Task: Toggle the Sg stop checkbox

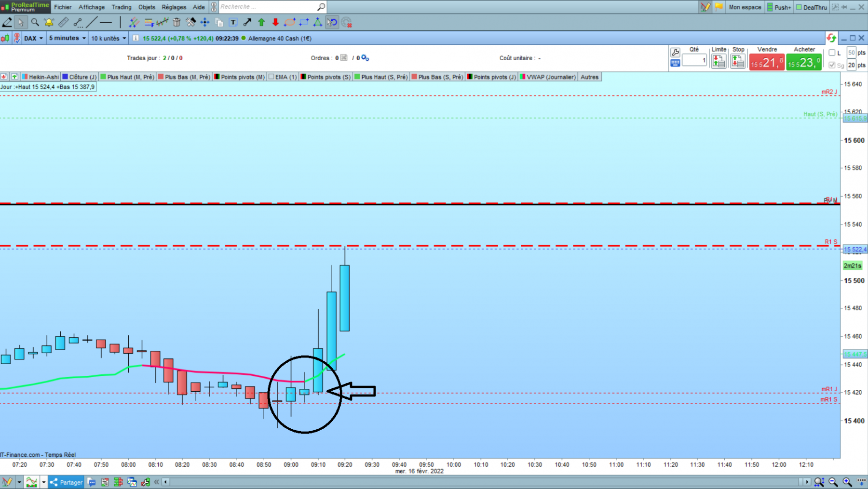Action: coord(832,65)
